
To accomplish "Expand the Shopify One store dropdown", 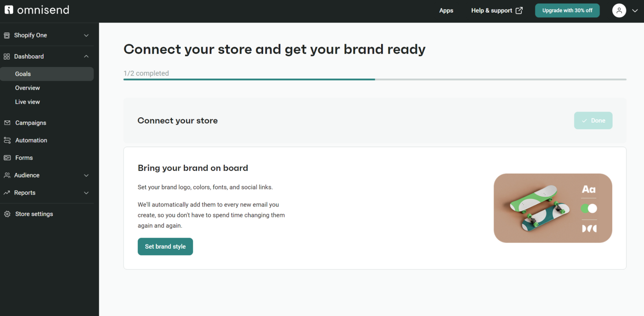I will click(86, 35).
